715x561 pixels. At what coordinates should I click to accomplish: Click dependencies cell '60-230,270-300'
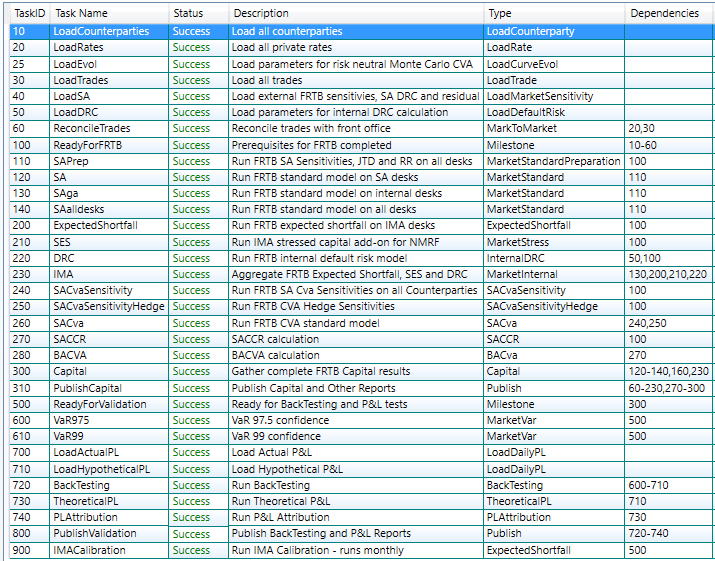click(668, 388)
